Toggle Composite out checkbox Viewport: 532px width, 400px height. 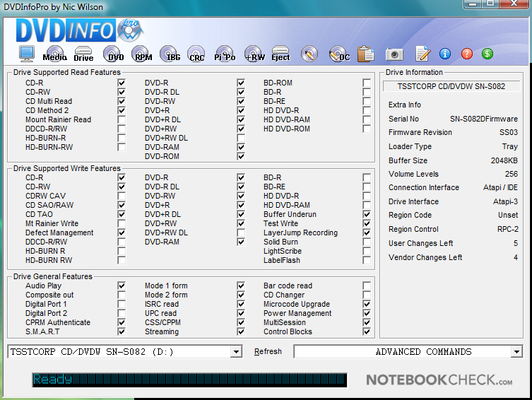pyautogui.click(x=122, y=295)
